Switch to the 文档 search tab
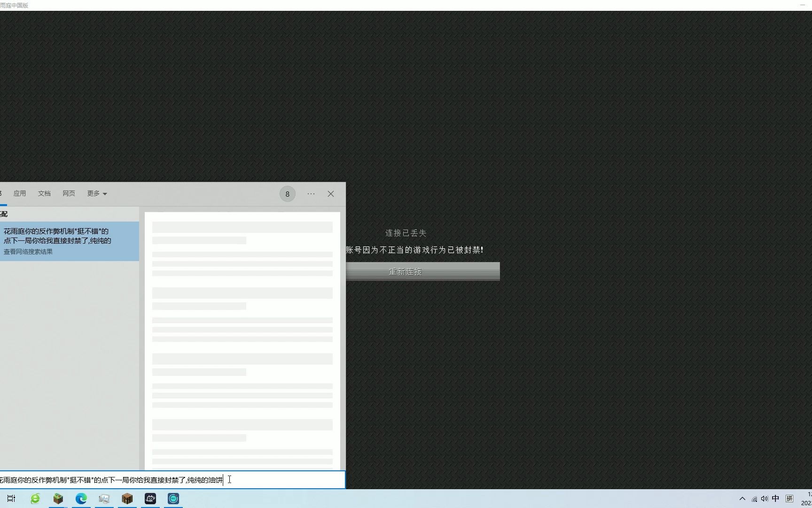 click(44, 193)
